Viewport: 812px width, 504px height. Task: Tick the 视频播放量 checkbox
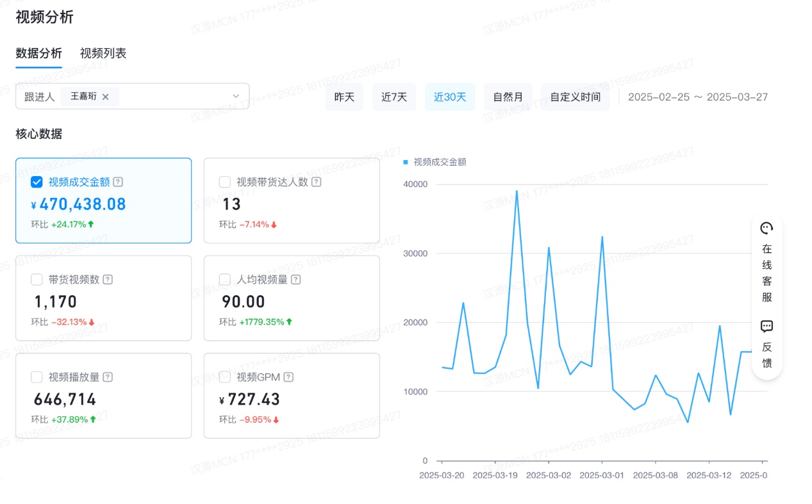[37, 377]
